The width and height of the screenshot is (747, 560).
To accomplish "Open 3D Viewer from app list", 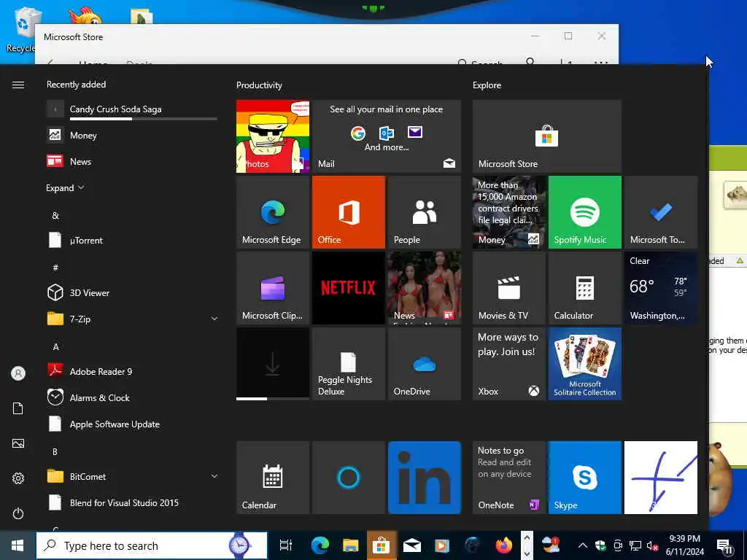I will click(133, 293).
